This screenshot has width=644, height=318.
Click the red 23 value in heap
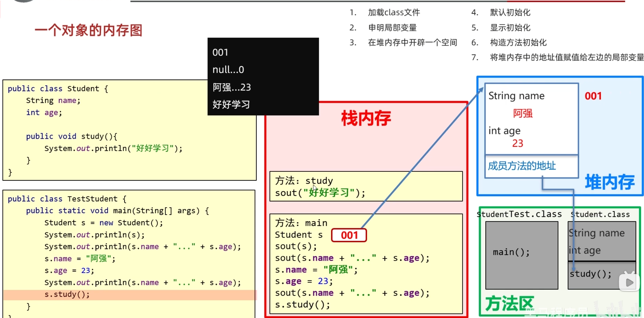tap(518, 143)
